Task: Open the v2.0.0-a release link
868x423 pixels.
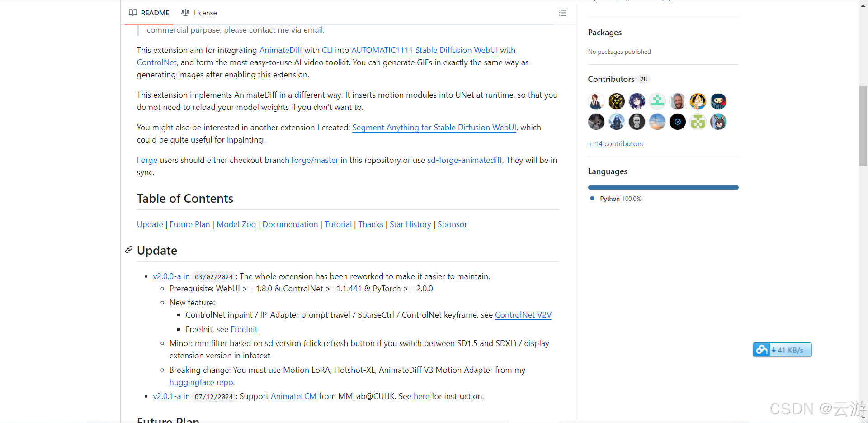Action: (167, 276)
